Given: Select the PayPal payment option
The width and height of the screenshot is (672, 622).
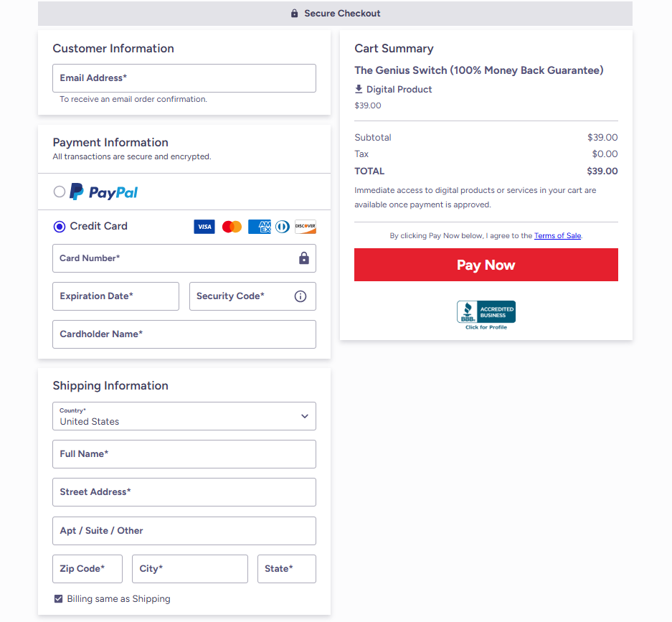Looking at the screenshot, I should click(x=60, y=192).
